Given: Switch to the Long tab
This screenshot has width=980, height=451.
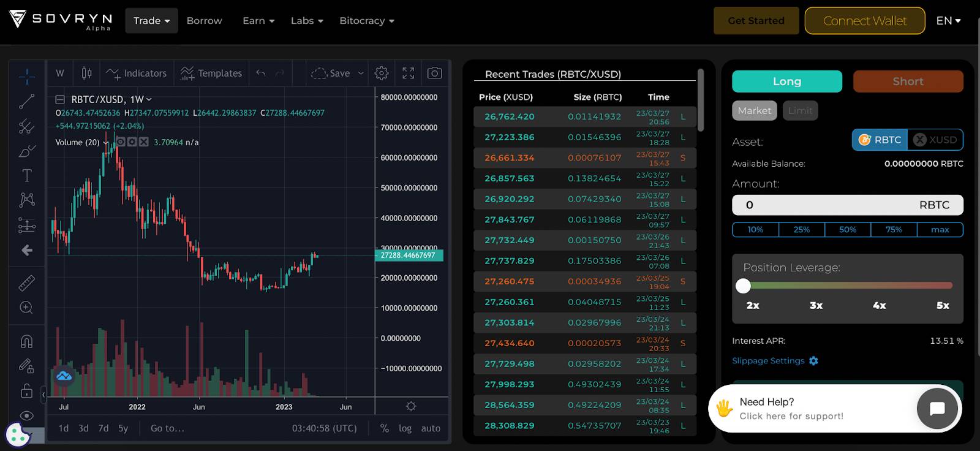Looking at the screenshot, I should click(787, 81).
